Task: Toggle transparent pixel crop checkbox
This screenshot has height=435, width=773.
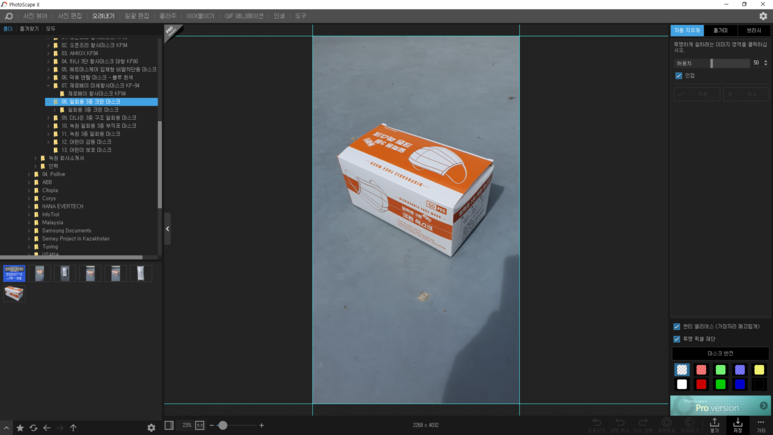Action: tap(677, 339)
